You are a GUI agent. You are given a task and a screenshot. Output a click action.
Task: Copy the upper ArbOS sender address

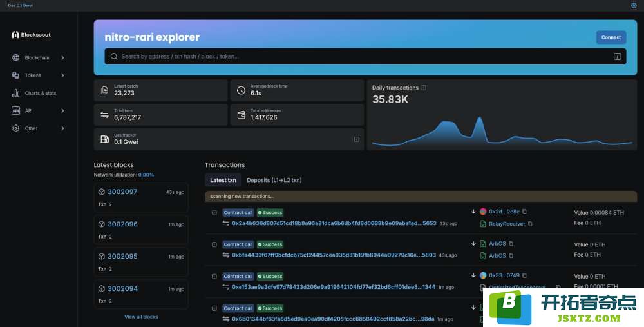[x=511, y=244]
